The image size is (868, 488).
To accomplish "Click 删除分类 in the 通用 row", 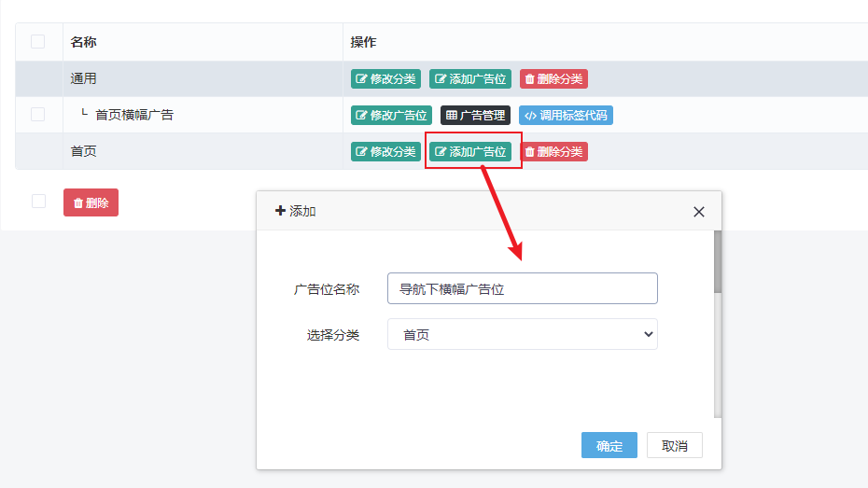I will pos(553,78).
